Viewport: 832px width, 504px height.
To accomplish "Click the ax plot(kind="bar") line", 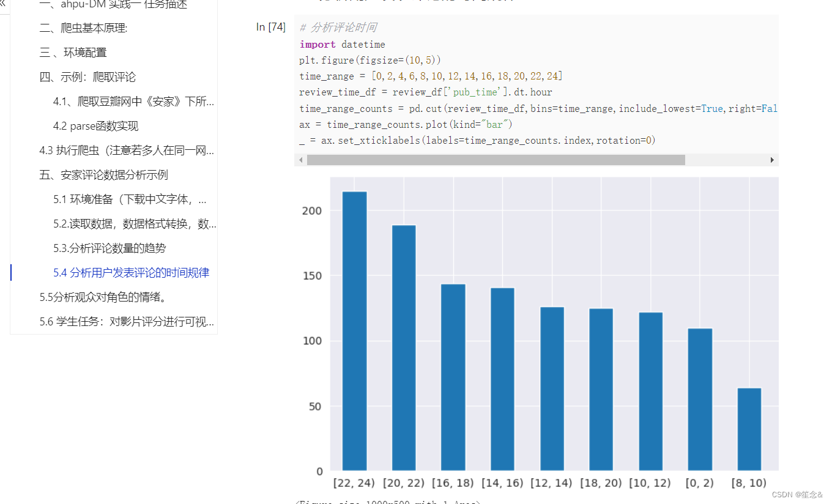I will point(406,124).
